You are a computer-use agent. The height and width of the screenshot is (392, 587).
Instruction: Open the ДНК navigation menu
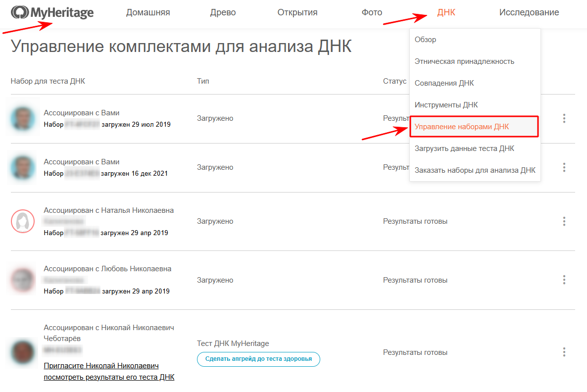point(446,12)
